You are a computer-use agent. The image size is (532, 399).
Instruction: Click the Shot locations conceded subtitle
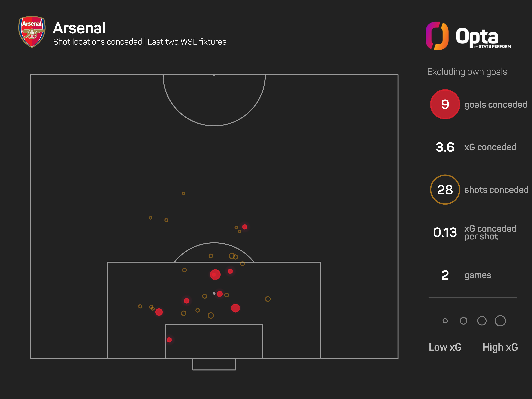tap(97, 42)
